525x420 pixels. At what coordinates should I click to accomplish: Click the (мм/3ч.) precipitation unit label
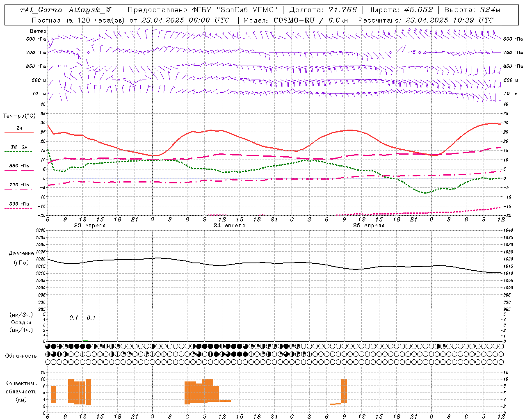[x=21, y=315]
